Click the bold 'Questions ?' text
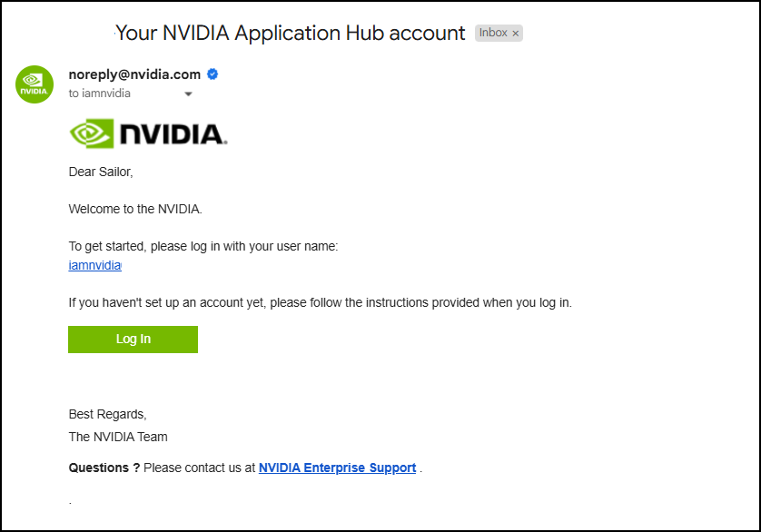761x532 pixels. pos(104,468)
